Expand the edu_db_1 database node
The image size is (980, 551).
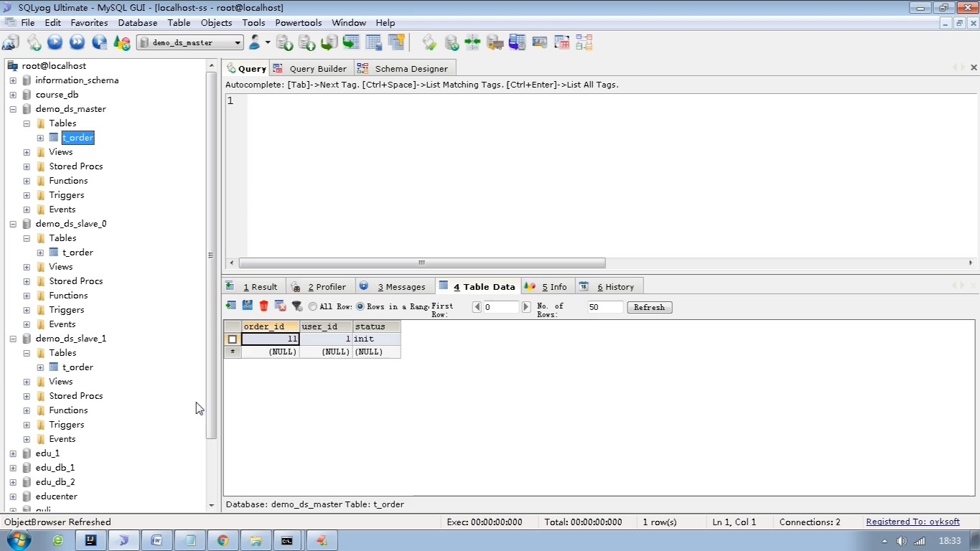[x=13, y=468]
